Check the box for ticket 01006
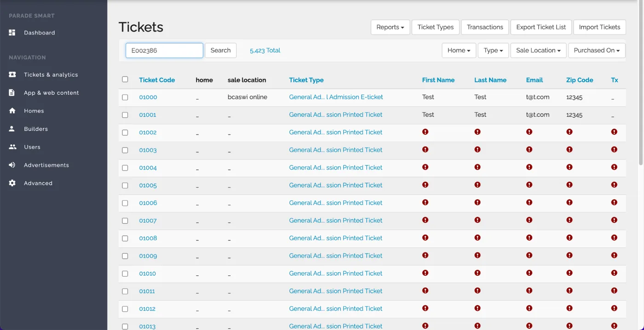This screenshot has width=644, height=330. click(125, 203)
